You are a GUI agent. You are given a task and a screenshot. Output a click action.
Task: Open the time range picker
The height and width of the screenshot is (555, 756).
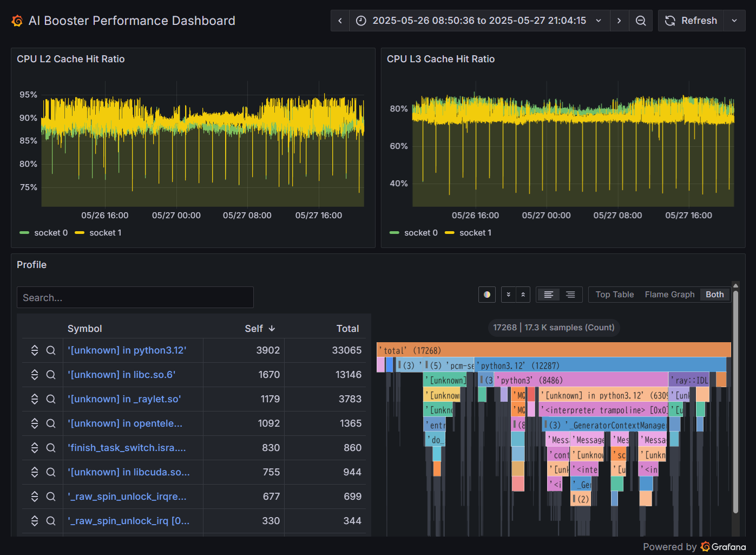point(479,21)
